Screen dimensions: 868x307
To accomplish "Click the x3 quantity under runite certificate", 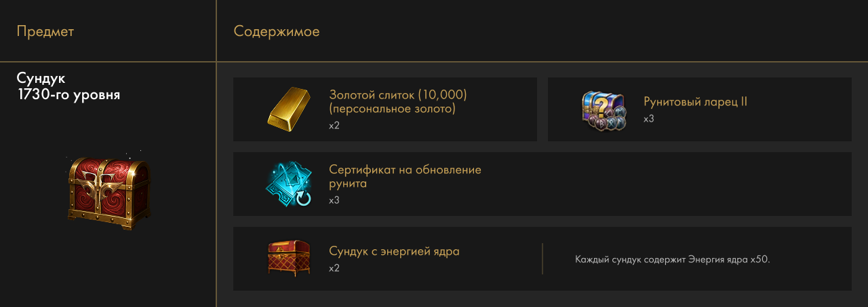I will click(334, 200).
